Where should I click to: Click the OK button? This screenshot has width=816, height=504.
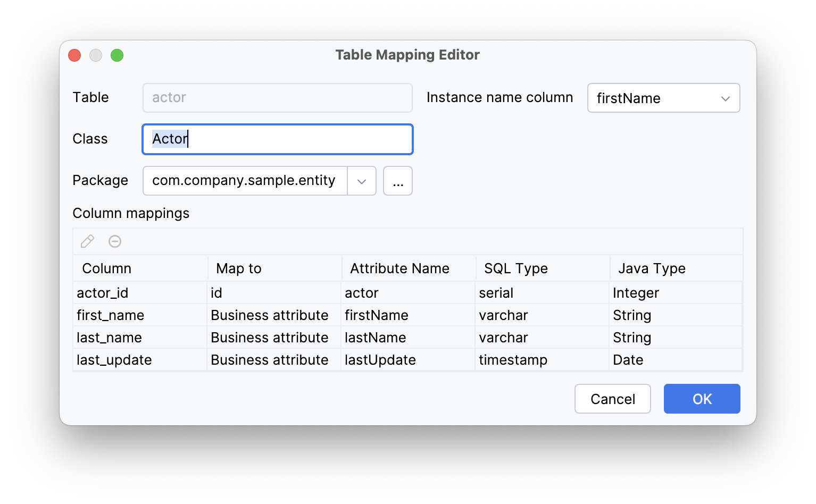(x=702, y=399)
